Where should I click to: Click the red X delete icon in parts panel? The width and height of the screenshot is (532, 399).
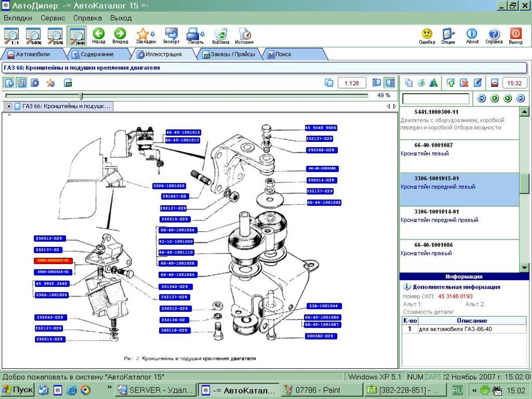click(464, 83)
